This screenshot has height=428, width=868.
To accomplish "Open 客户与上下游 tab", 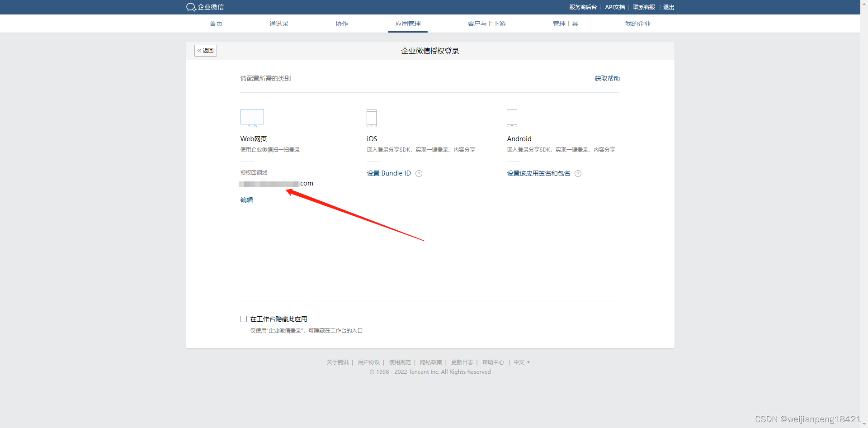I will click(x=487, y=24).
